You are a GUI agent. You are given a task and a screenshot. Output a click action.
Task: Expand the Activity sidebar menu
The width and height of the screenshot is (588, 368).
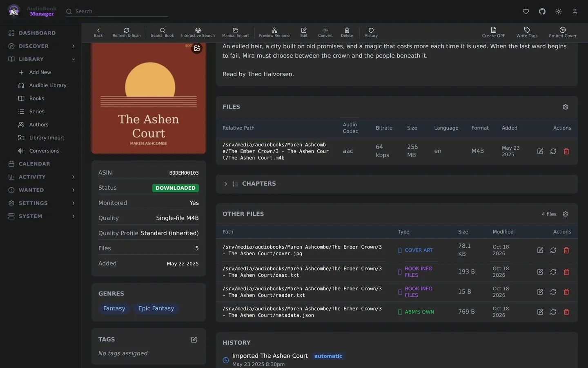73,177
